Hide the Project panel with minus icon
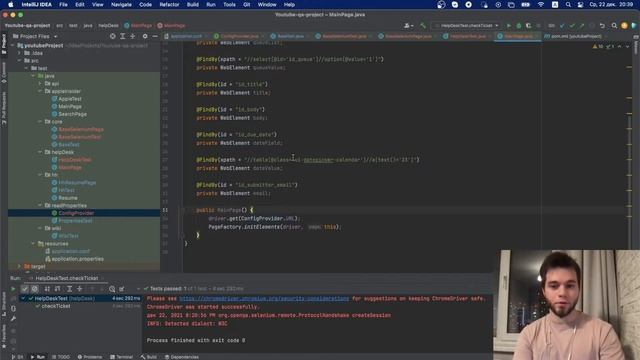Screen dimensions: 640x360 coord(155,36)
